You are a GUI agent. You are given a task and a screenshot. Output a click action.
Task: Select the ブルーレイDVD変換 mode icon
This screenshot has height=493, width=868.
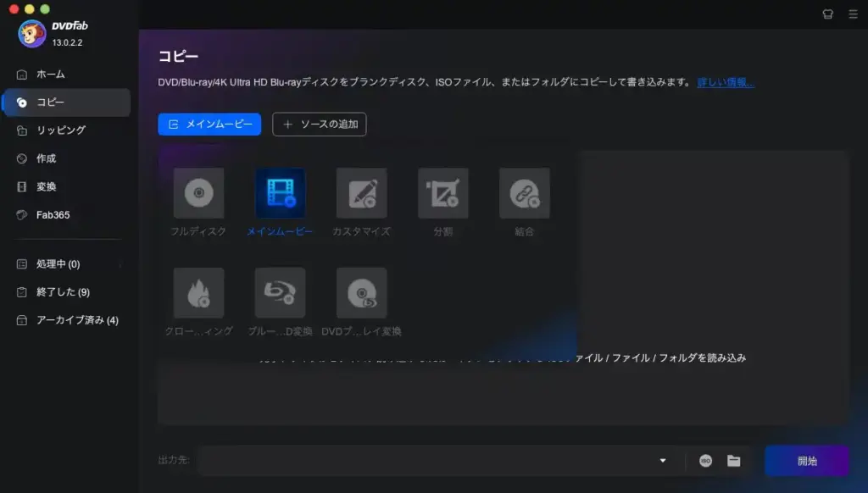[280, 291]
